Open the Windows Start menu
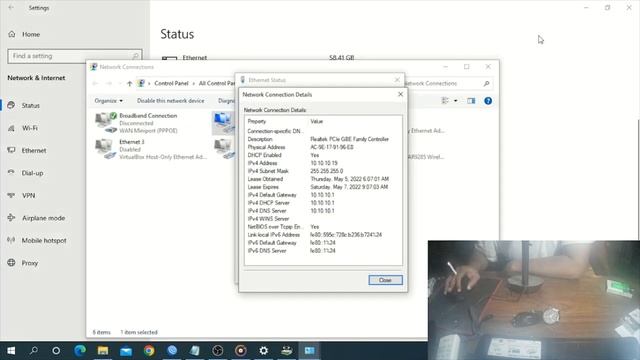 pos(11,350)
